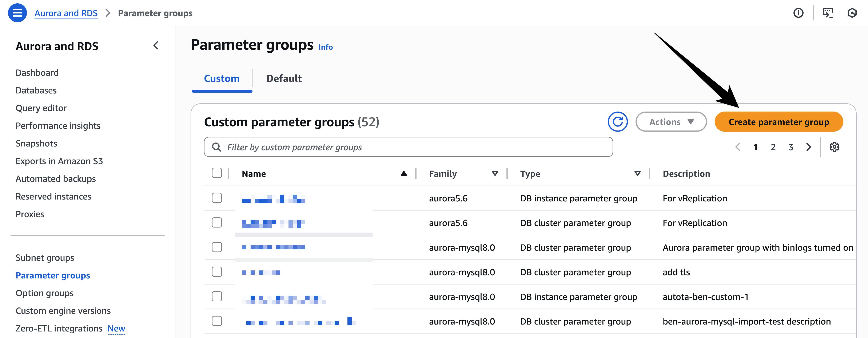Click 'ben-aurora-mysql-import-test description' text
The image size is (868, 338).
746,322
